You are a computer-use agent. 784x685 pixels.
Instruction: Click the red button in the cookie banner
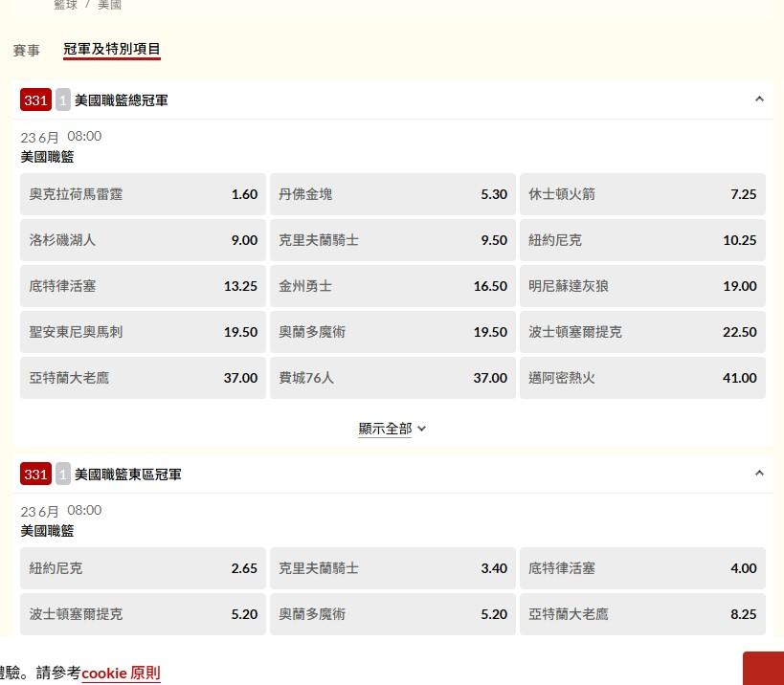[x=763, y=669]
